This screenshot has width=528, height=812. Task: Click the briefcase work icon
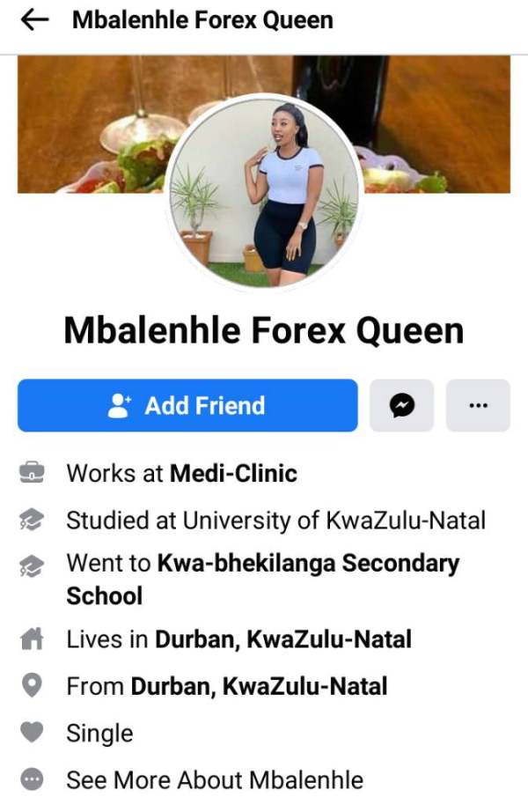pyautogui.click(x=32, y=473)
